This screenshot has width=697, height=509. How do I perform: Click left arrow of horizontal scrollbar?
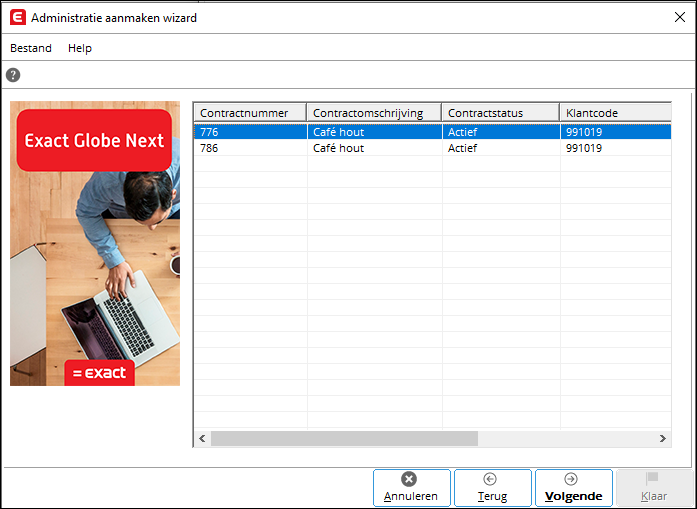[x=203, y=438]
